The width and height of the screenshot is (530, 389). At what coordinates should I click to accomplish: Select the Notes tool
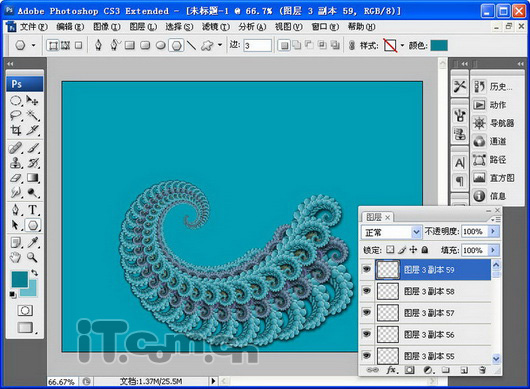click(15, 242)
